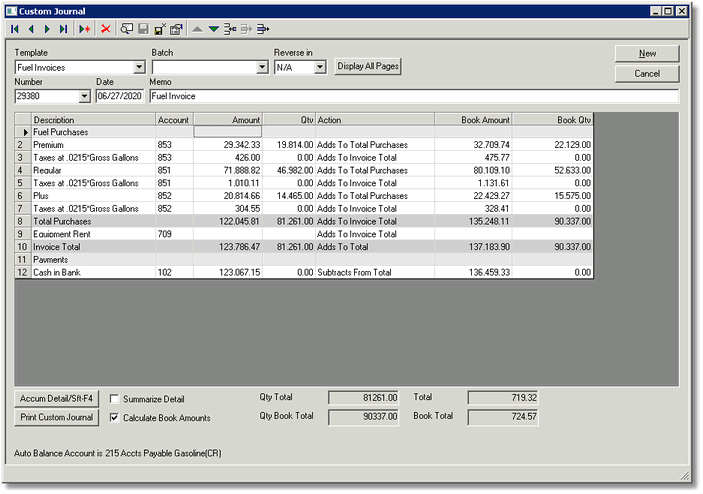Screen dimensions: 703x494
Task: Click Subtracts From Total action cell
Action: [375, 273]
